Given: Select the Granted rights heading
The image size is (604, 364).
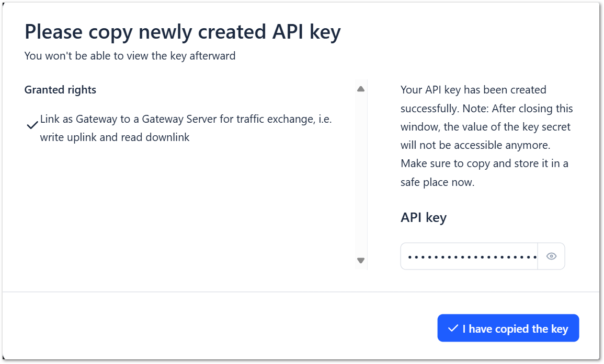Looking at the screenshot, I should tap(60, 90).
